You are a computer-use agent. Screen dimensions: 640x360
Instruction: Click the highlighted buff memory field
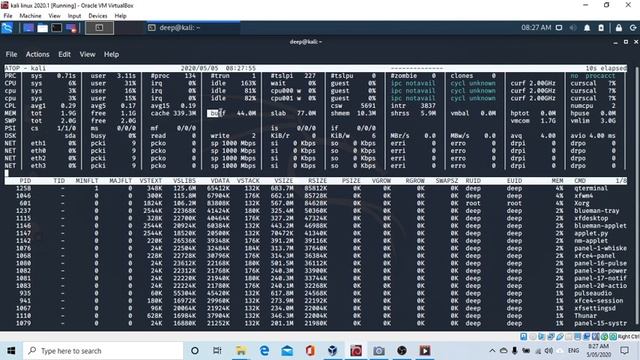tap(216, 113)
